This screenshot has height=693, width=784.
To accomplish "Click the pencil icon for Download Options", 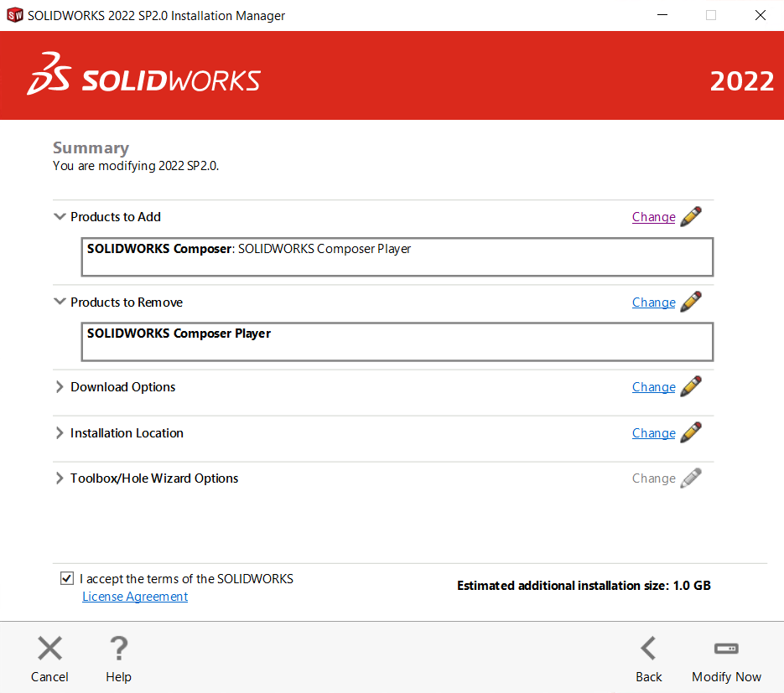I will point(691,386).
